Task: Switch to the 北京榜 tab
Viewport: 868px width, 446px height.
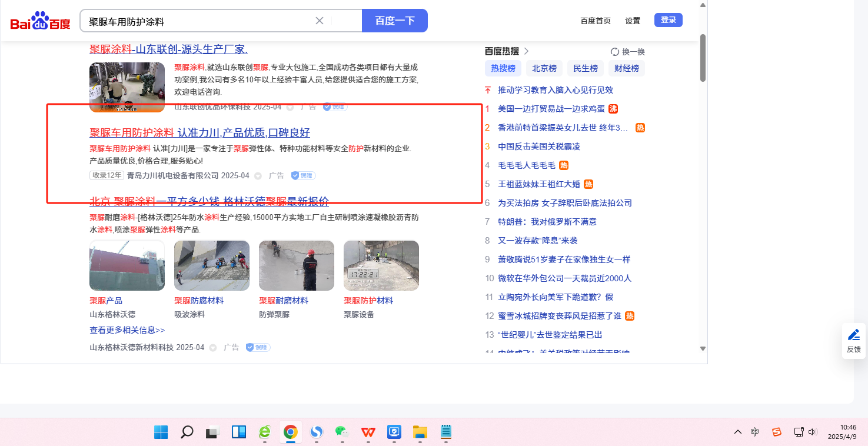Action: click(544, 68)
